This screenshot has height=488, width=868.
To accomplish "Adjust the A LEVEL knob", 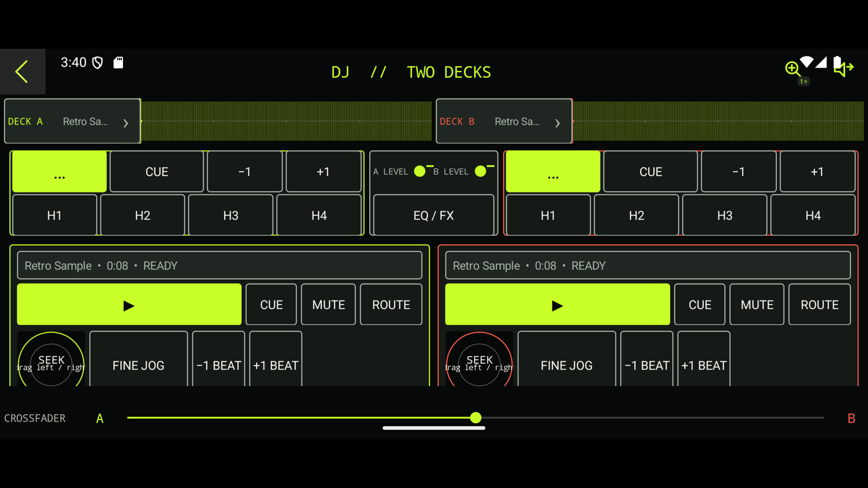I will pyautogui.click(x=420, y=171).
